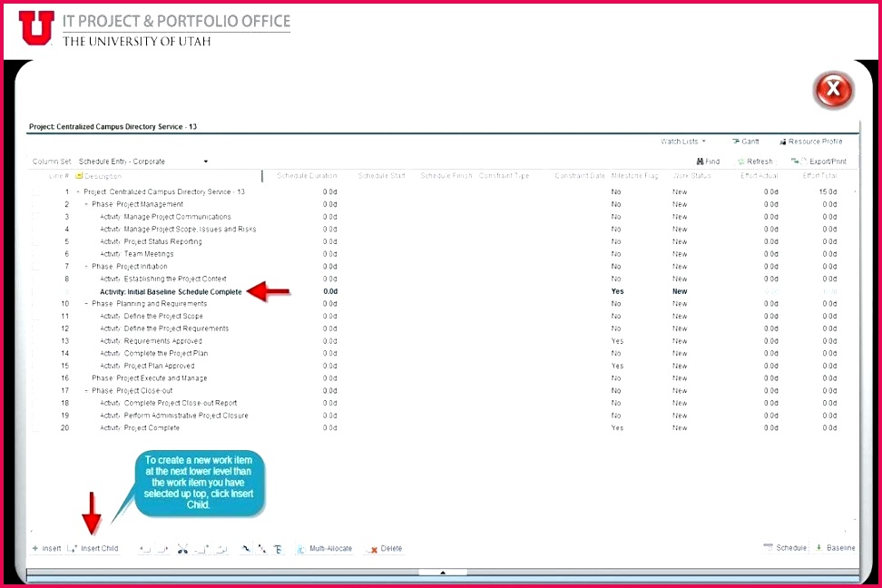Select Activity: Initial Baseline Schedule Complete row

(171, 292)
